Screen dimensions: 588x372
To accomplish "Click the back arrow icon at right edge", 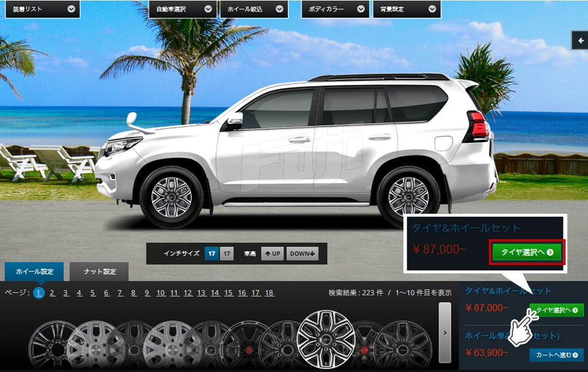I will [x=580, y=40].
